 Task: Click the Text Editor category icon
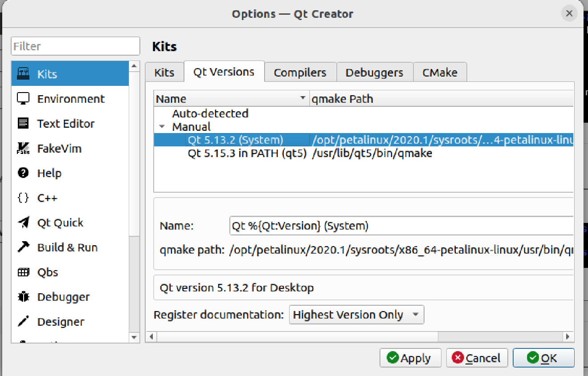point(23,123)
